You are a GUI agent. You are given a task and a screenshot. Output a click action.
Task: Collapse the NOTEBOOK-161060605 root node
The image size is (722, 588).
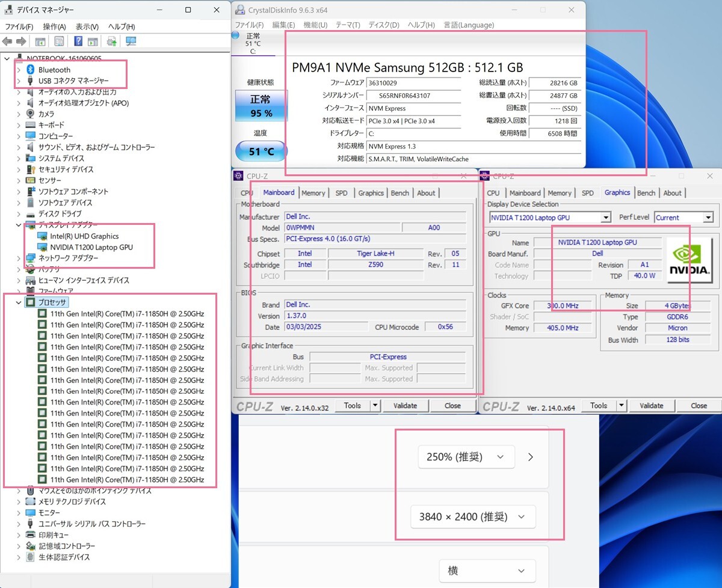(7, 58)
